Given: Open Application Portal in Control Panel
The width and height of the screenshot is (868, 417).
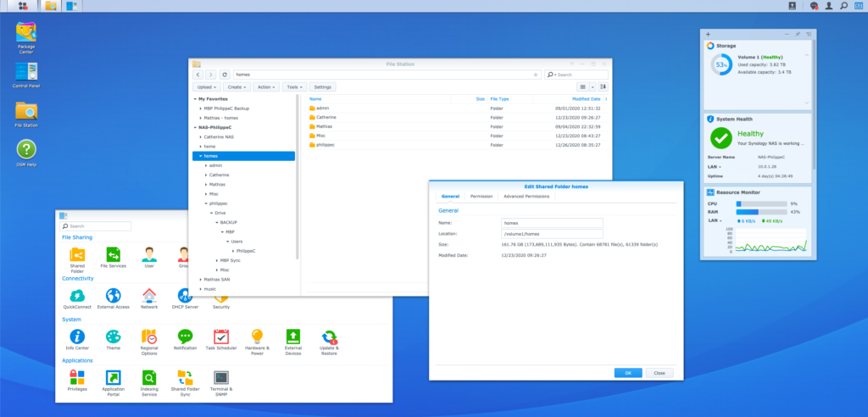Looking at the screenshot, I should [113, 383].
